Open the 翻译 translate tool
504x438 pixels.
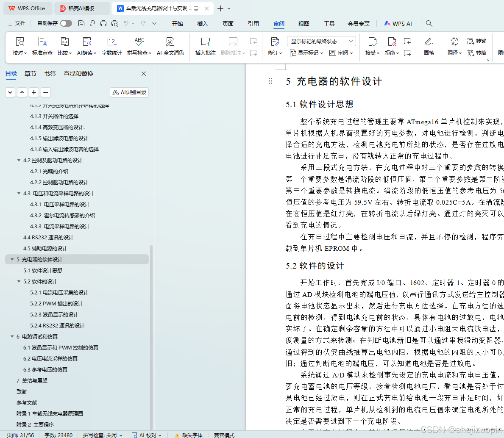click(454, 47)
